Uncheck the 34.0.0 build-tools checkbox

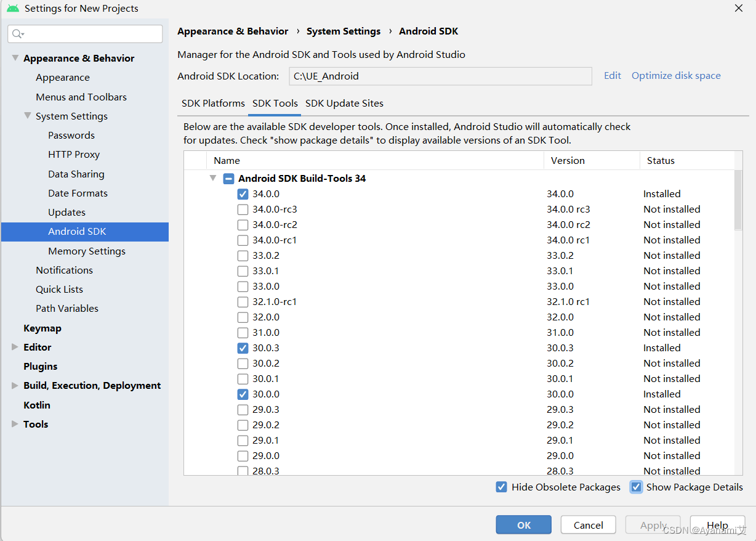click(x=243, y=194)
